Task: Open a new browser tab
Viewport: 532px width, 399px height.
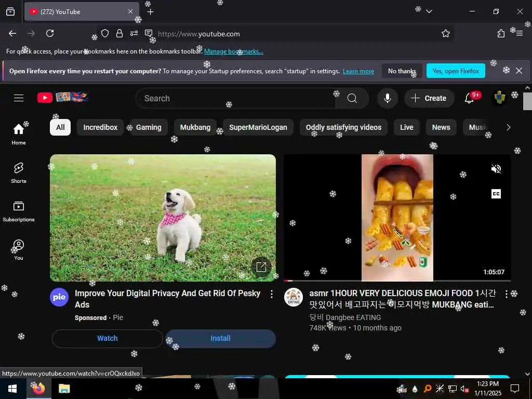Action: point(150,12)
